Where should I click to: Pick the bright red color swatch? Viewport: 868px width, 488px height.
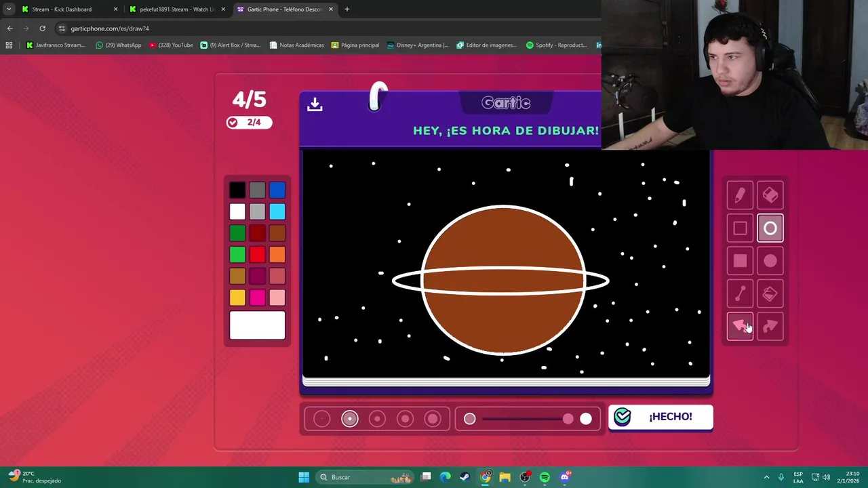point(257,255)
